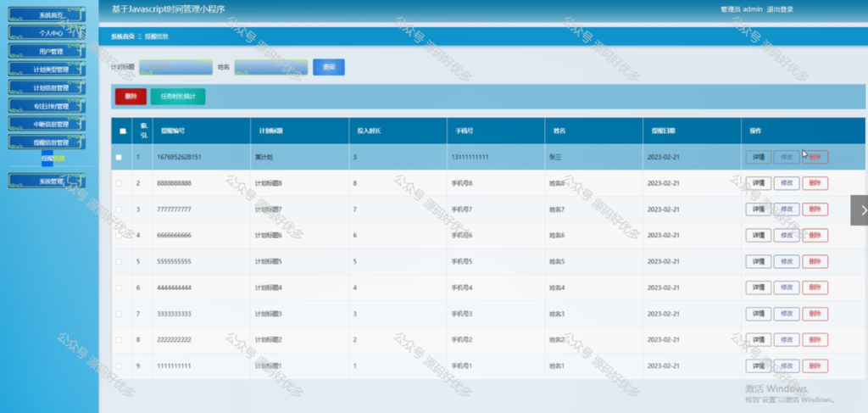Click 删除 for 姓名6 row

pyautogui.click(x=815, y=235)
